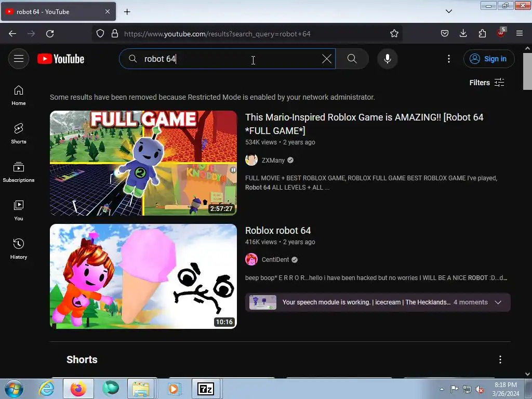Launch Internet Explorer from the taskbar
Image resolution: width=532 pixels, height=399 pixels.
coord(46,389)
